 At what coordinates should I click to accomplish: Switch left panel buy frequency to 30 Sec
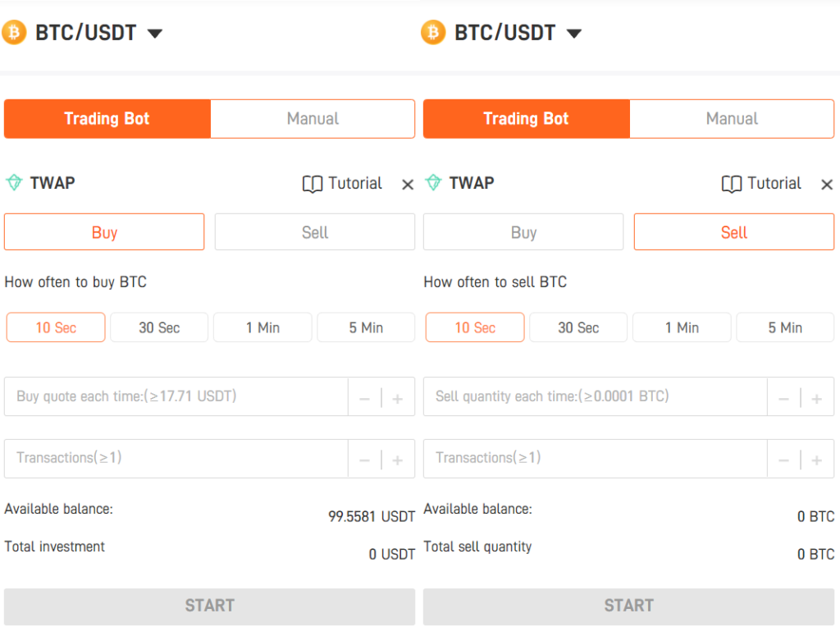tap(158, 327)
